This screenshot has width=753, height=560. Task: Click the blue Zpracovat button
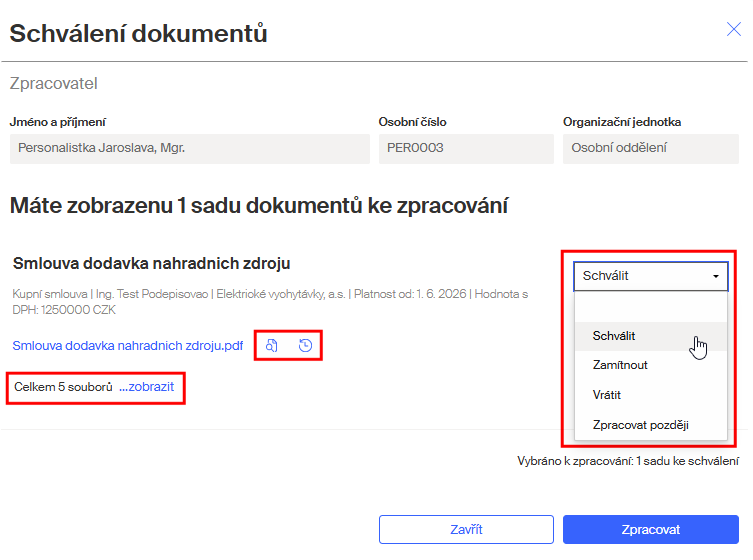click(651, 530)
